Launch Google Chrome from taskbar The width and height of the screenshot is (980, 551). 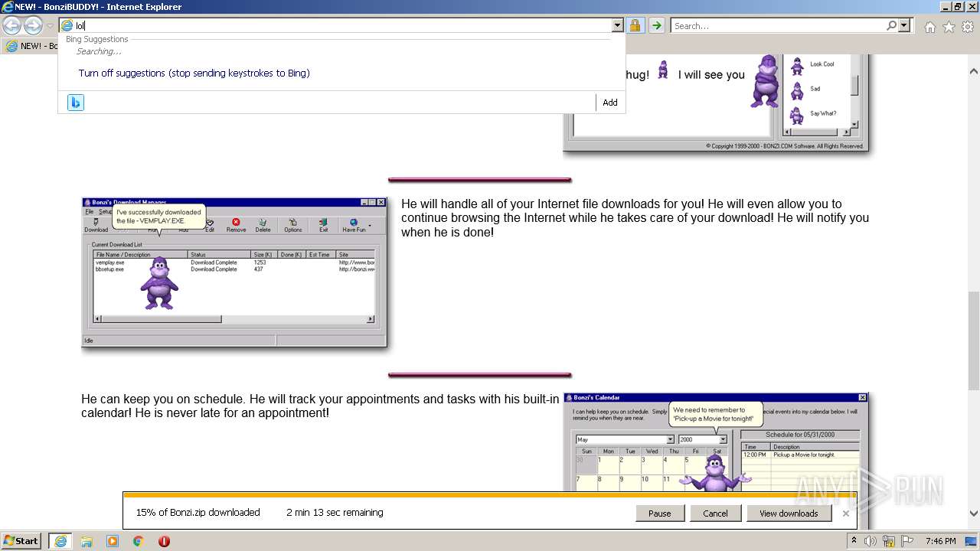pyautogui.click(x=139, y=541)
